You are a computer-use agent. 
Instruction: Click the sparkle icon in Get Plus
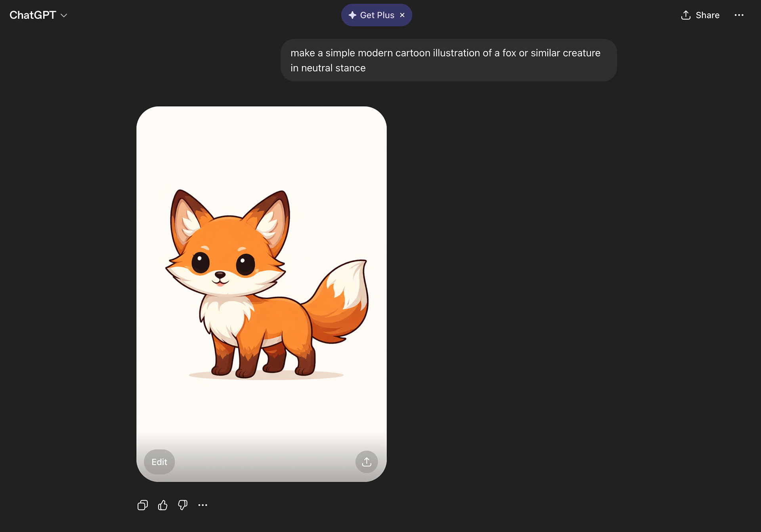click(352, 15)
